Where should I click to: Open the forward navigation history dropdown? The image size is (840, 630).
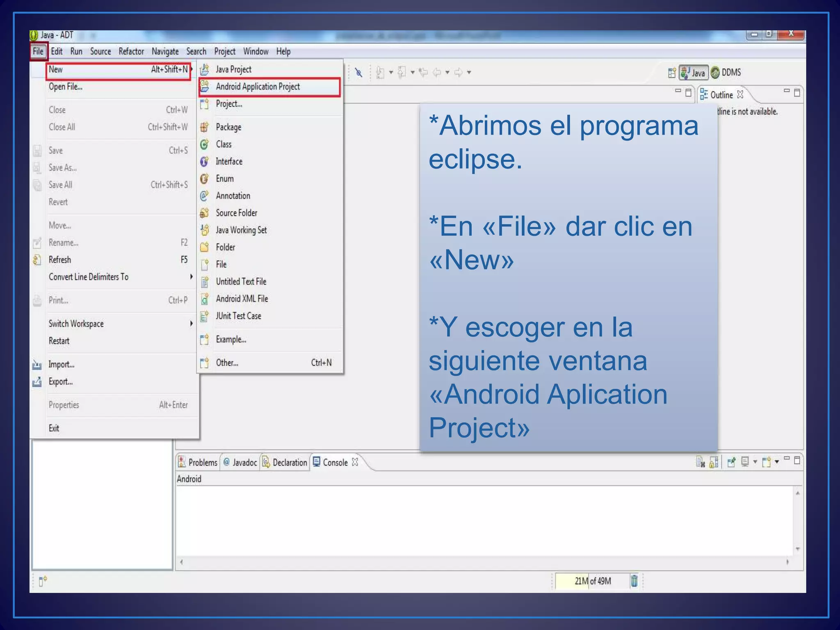pyautogui.click(x=469, y=73)
